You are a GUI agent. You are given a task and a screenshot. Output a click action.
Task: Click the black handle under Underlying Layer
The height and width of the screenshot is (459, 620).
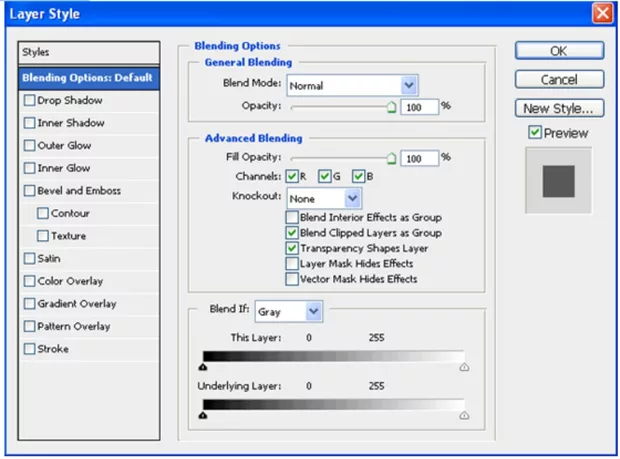point(204,415)
